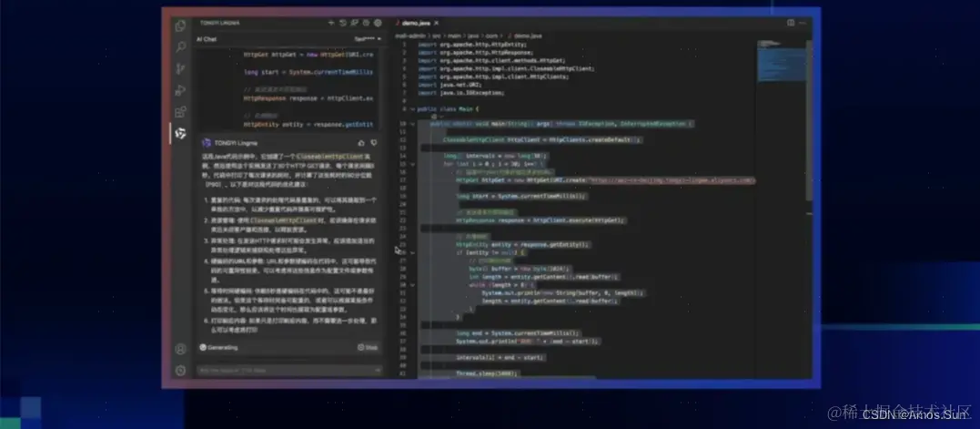The width and height of the screenshot is (980, 429).
Task: Collapse the main method fold at line 10
Action: tap(412, 125)
